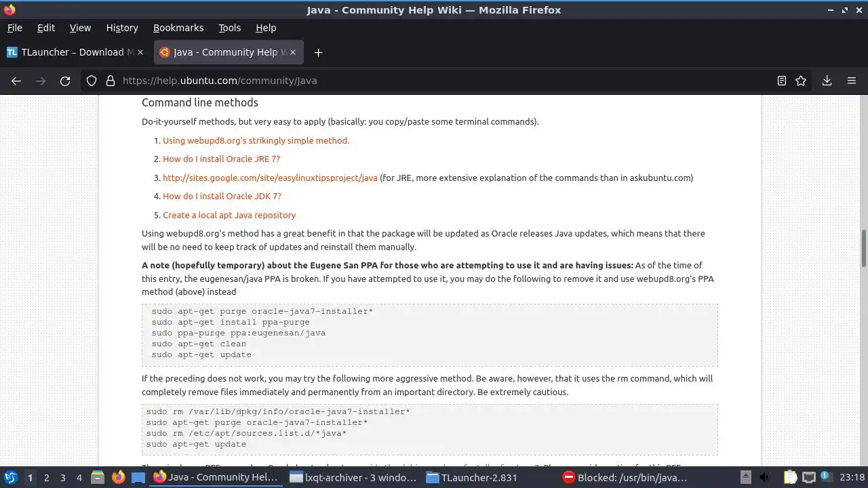The image size is (868, 488).
Task: Open Create a local apt Java repository link
Action: (x=229, y=215)
